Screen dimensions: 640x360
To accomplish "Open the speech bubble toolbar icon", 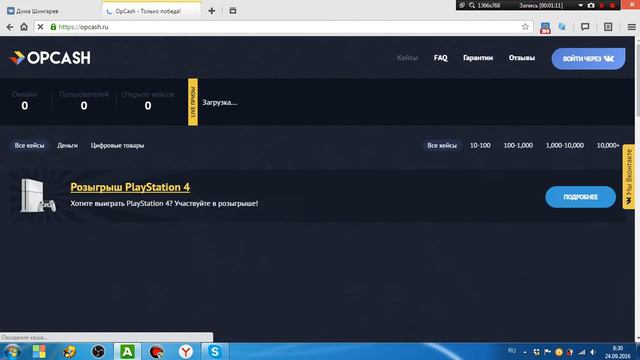I will (x=585, y=27).
